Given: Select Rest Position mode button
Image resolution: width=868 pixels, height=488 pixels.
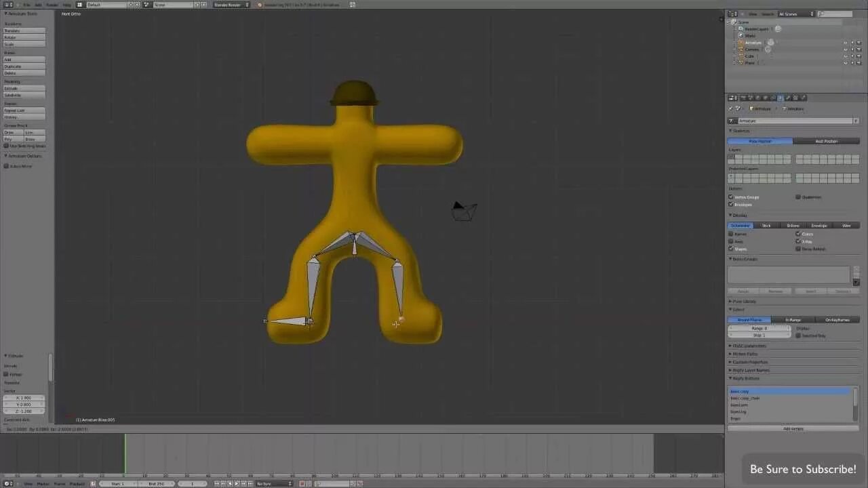Looking at the screenshot, I should pyautogui.click(x=827, y=141).
